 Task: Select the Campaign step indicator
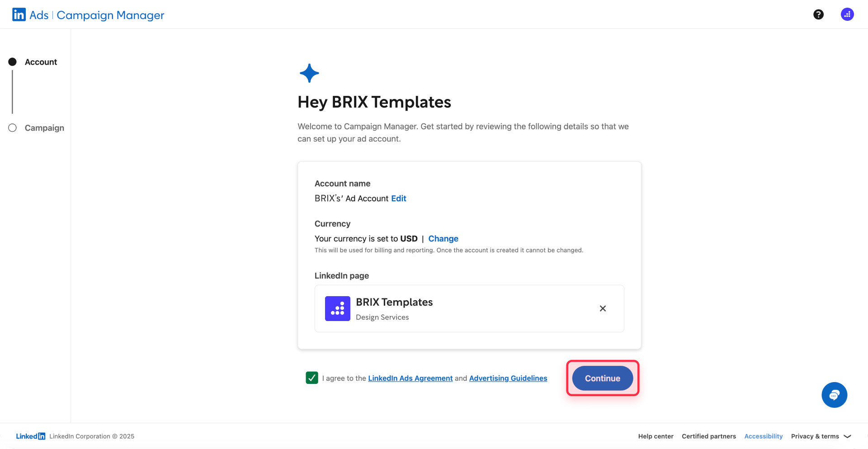[x=12, y=128]
